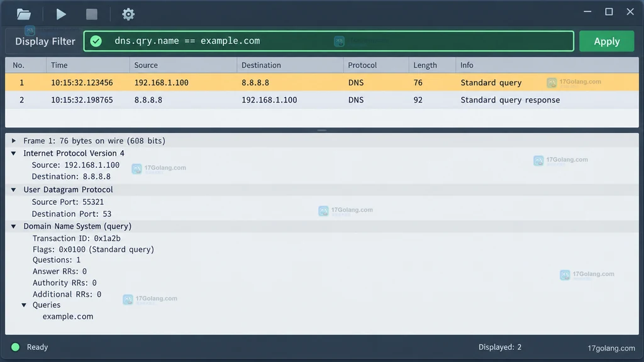The width and height of the screenshot is (644, 362).
Task: Select the Authority RRs: 0 field
Action: click(x=65, y=283)
